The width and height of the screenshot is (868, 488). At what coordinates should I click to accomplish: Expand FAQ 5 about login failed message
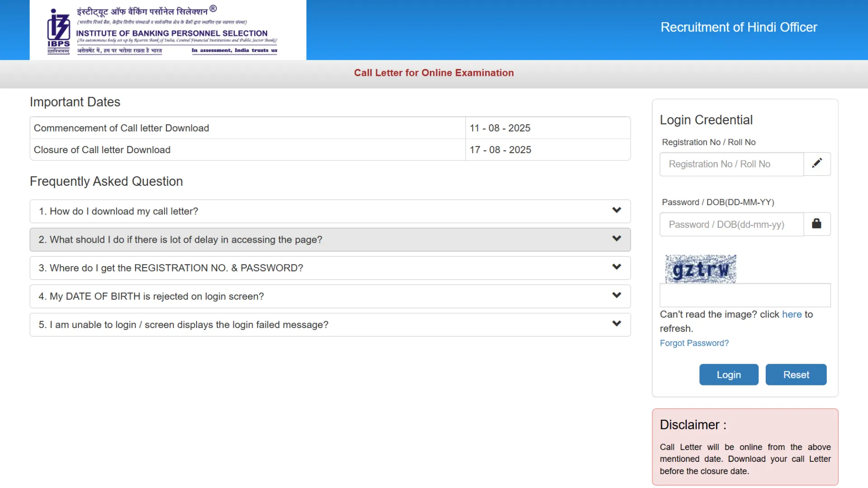coord(330,325)
